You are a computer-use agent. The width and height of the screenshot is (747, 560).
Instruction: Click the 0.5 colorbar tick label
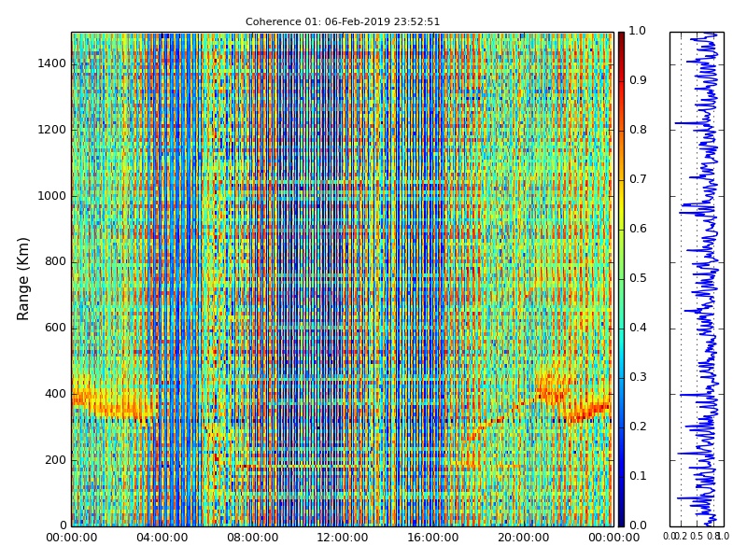[638, 278]
